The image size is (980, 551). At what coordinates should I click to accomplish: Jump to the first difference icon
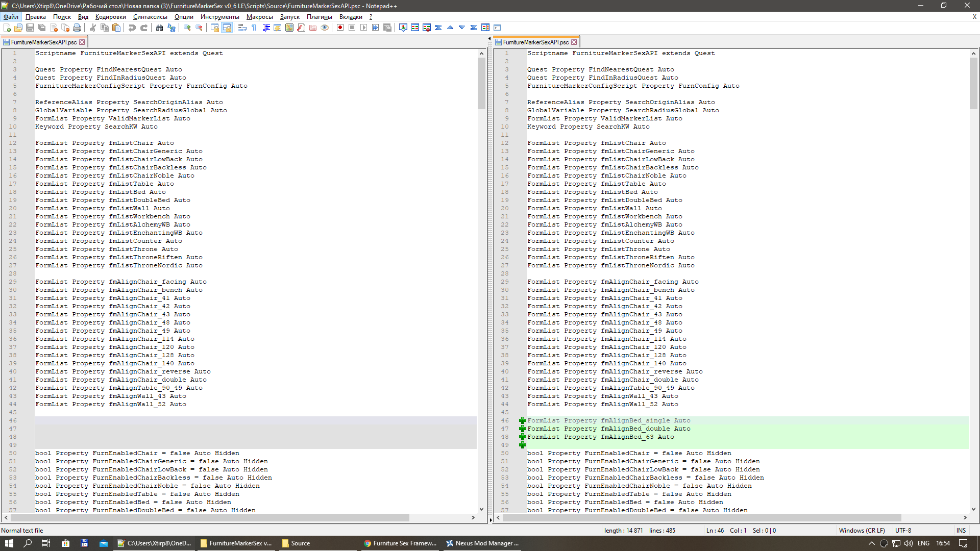pyautogui.click(x=438, y=28)
